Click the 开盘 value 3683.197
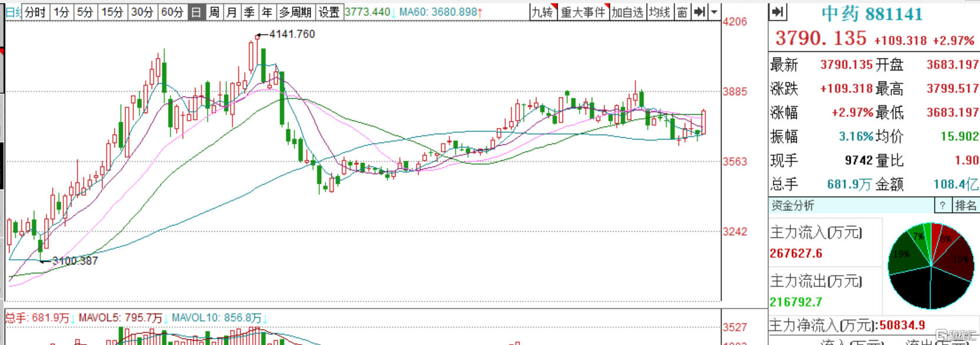 (953, 64)
